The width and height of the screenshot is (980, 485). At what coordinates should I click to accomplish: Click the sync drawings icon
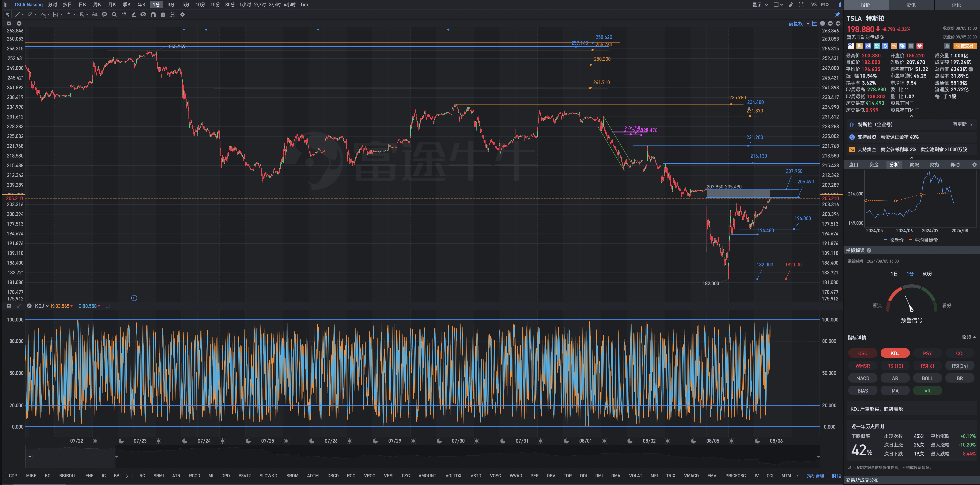tap(173, 14)
